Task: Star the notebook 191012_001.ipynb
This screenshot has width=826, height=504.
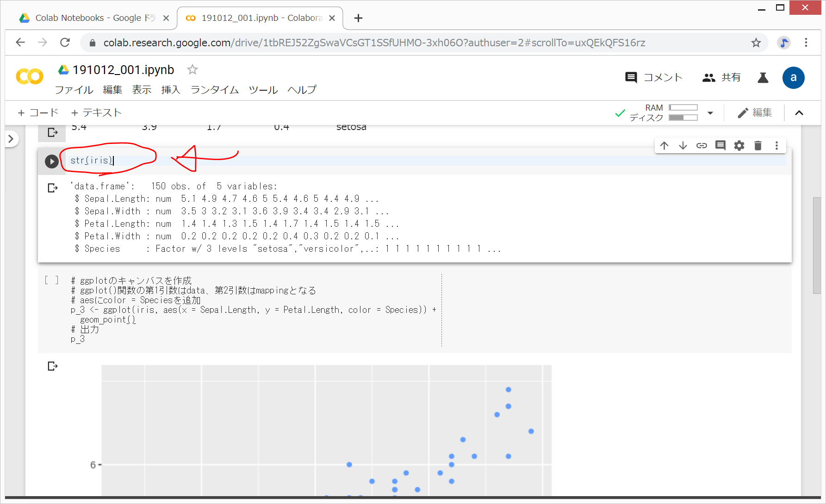Action: [192, 70]
